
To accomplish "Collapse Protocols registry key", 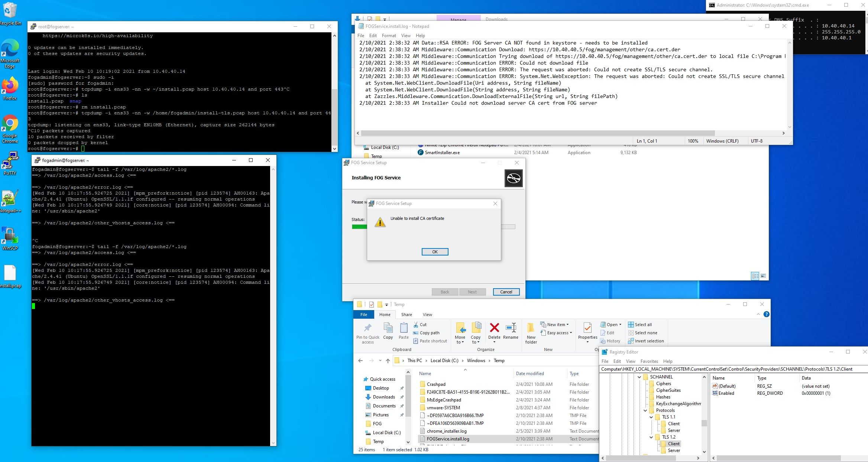I will [x=645, y=410].
